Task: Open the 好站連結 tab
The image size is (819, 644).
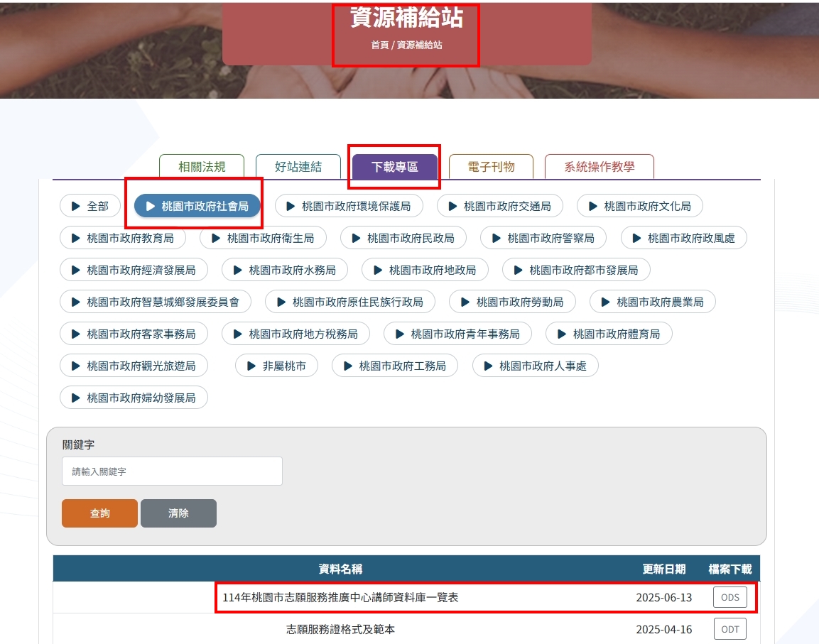Action: tap(298, 167)
